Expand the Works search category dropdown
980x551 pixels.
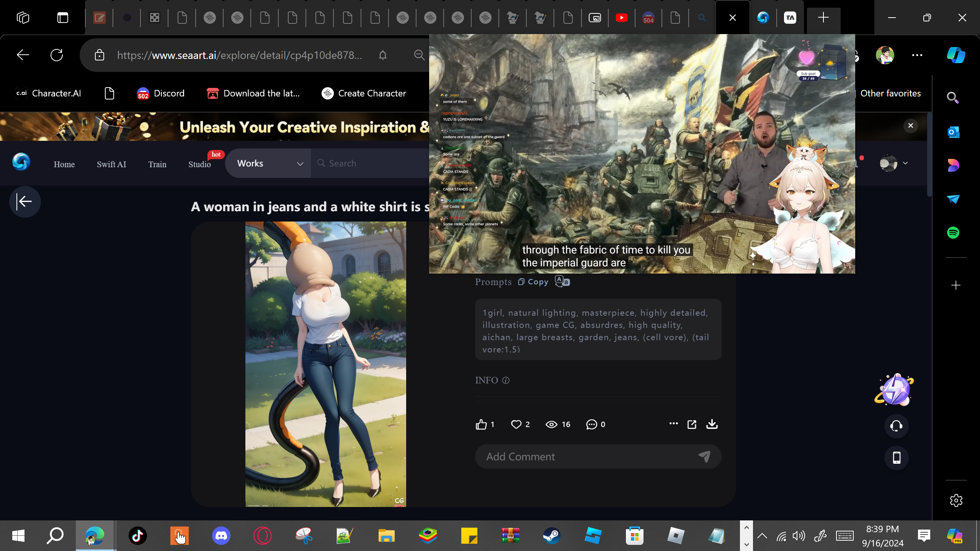[268, 163]
